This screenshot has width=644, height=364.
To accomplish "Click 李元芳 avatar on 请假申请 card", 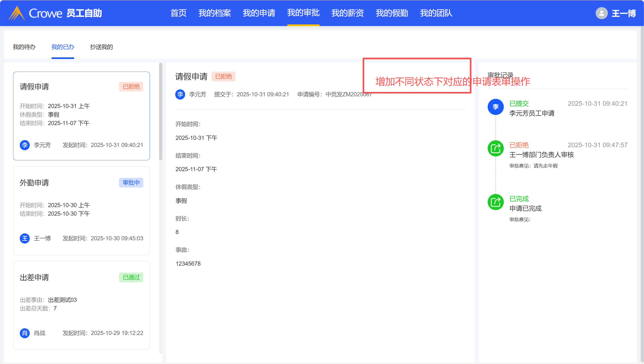I will click(25, 145).
